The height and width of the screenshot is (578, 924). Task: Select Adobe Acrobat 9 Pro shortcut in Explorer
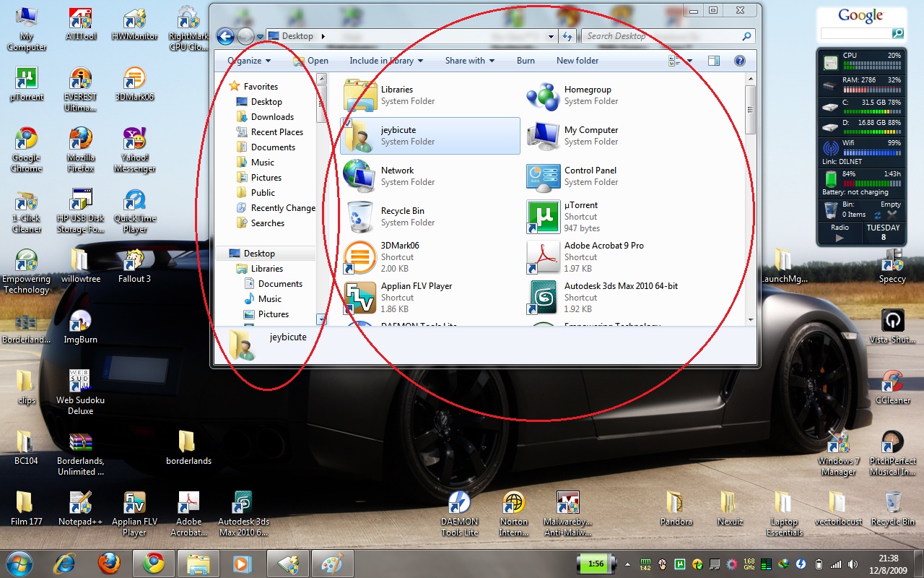[x=588, y=257]
